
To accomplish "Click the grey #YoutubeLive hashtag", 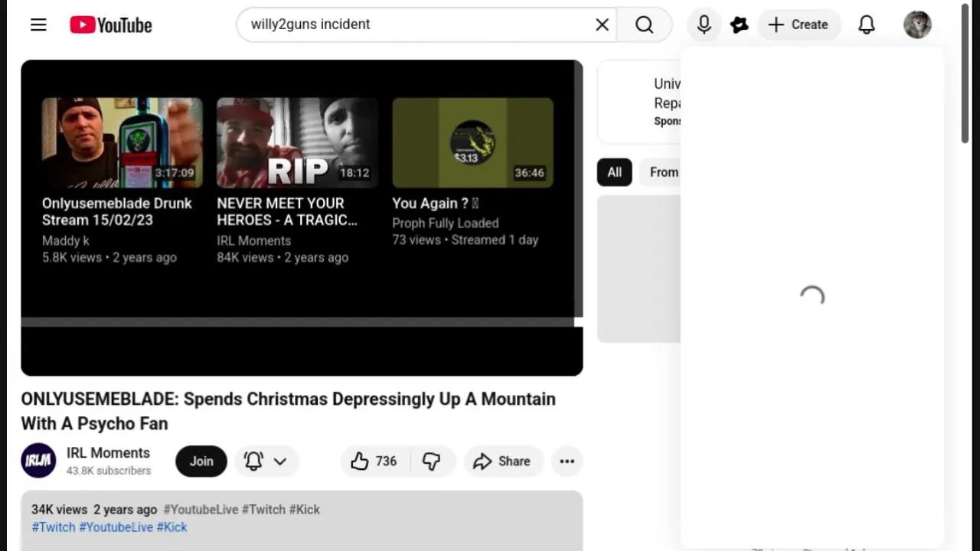I will [201, 509].
